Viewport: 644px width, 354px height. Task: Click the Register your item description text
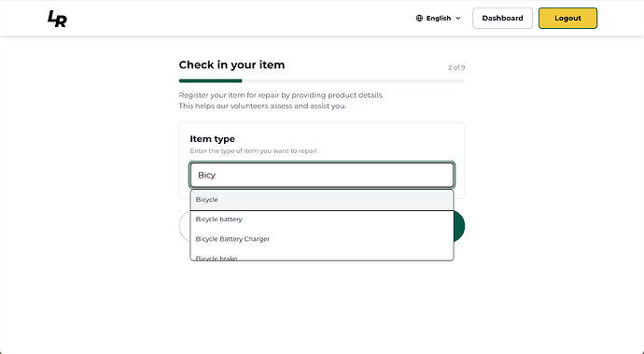tap(281, 101)
